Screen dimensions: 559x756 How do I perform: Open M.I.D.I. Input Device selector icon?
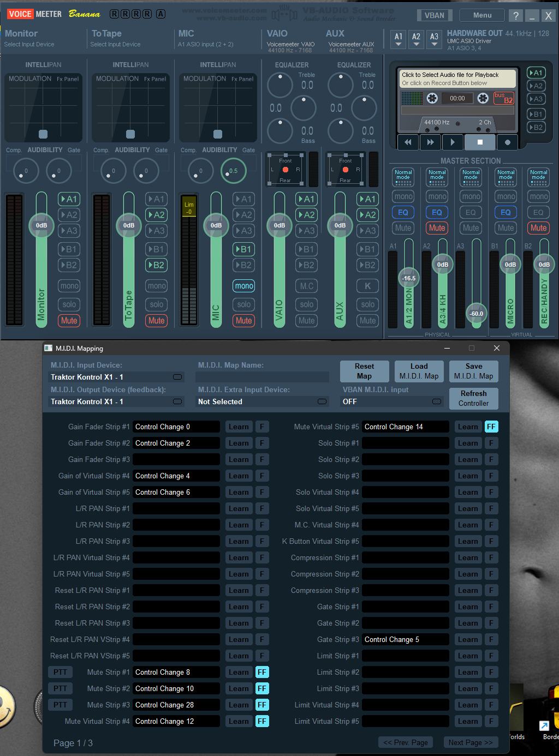click(177, 377)
